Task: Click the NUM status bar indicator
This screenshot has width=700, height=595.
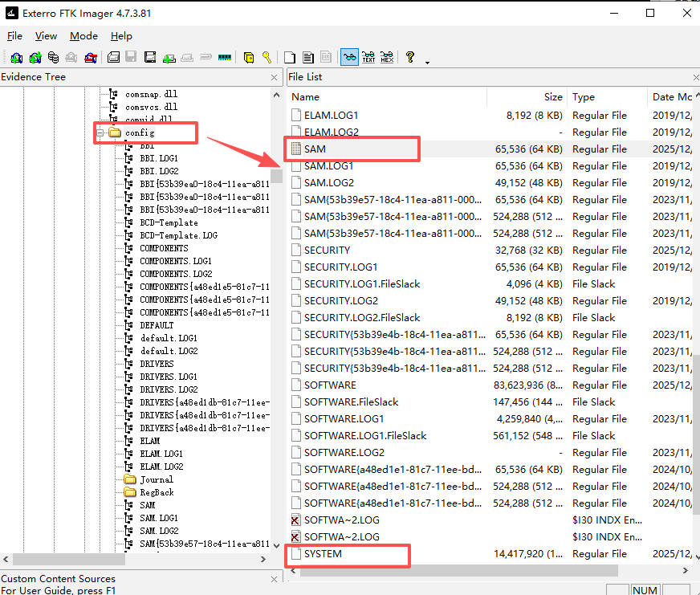Action: [x=645, y=589]
